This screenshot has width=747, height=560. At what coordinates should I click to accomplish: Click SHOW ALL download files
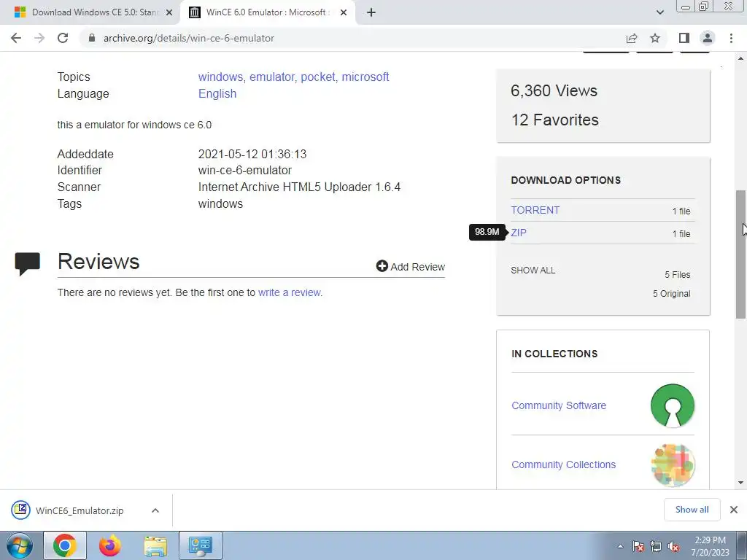pos(533,270)
